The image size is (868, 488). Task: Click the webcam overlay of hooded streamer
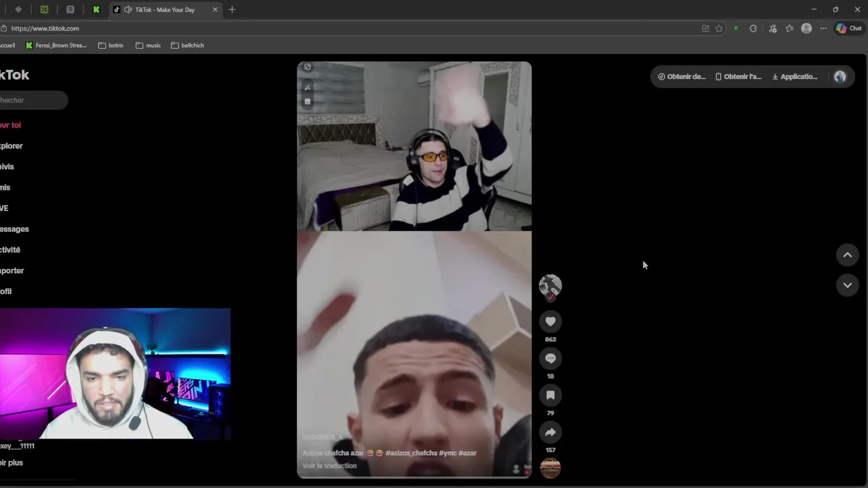pos(115,374)
